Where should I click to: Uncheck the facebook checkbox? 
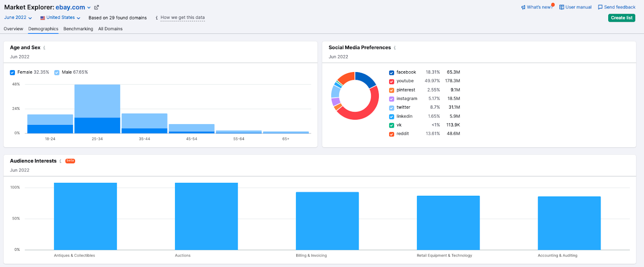(x=392, y=72)
